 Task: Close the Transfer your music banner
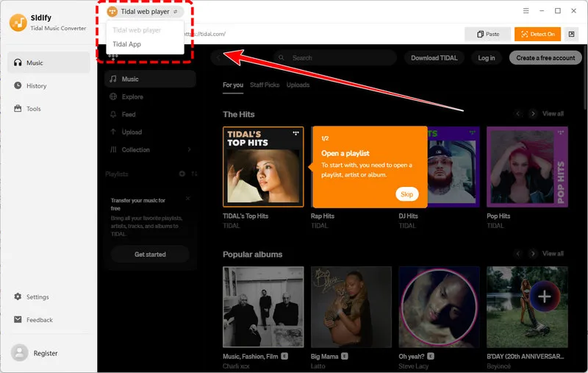click(x=188, y=198)
